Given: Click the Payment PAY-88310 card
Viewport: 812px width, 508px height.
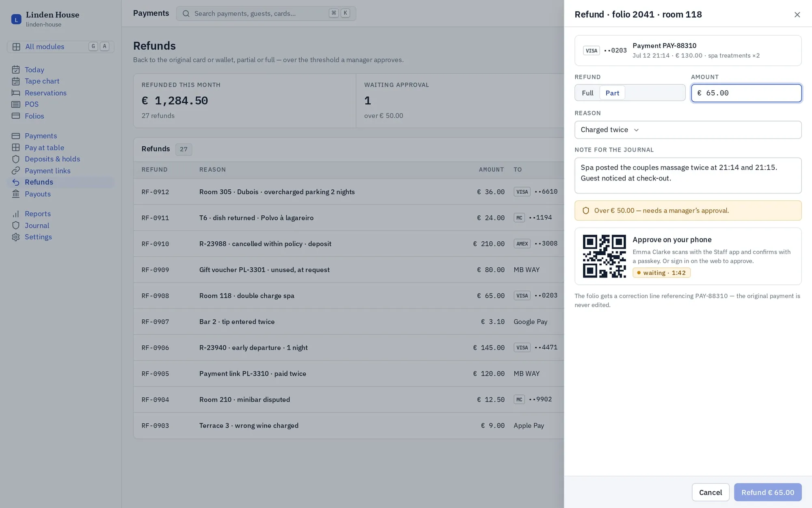Looking at the screenshot, I should click(x=688, y=50).
